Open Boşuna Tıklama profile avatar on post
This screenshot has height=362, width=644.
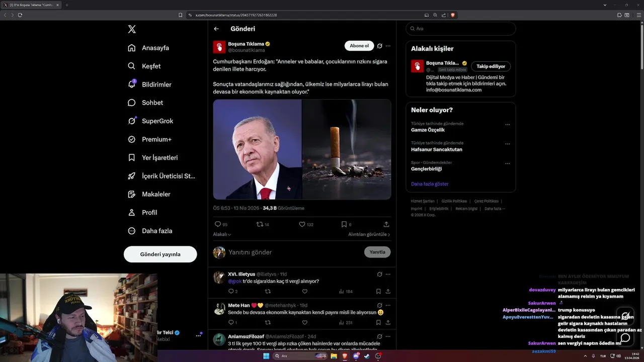pos(219,47)
